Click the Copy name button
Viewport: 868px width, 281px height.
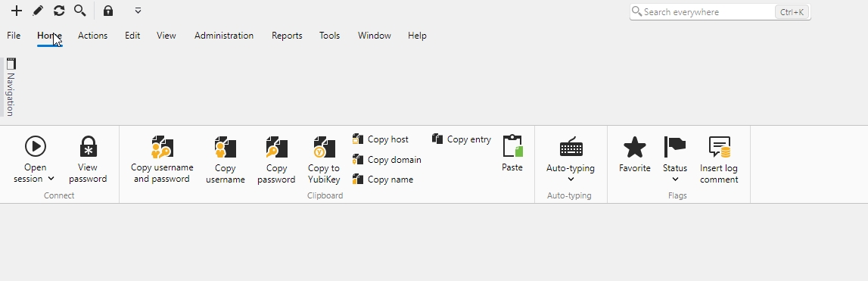click(x=383, y=180)
